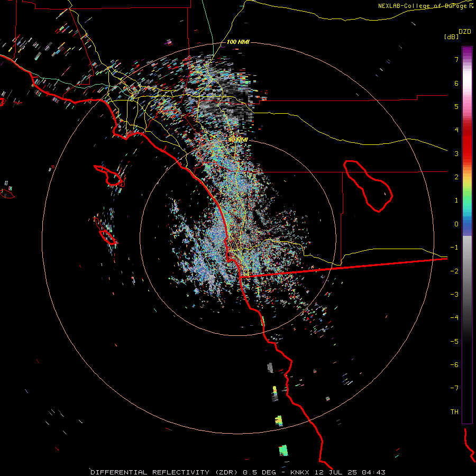The height and width of the screenshot is (476, 476).
Task: Select the 7 value on the dB scale
Action: point(456,59)
